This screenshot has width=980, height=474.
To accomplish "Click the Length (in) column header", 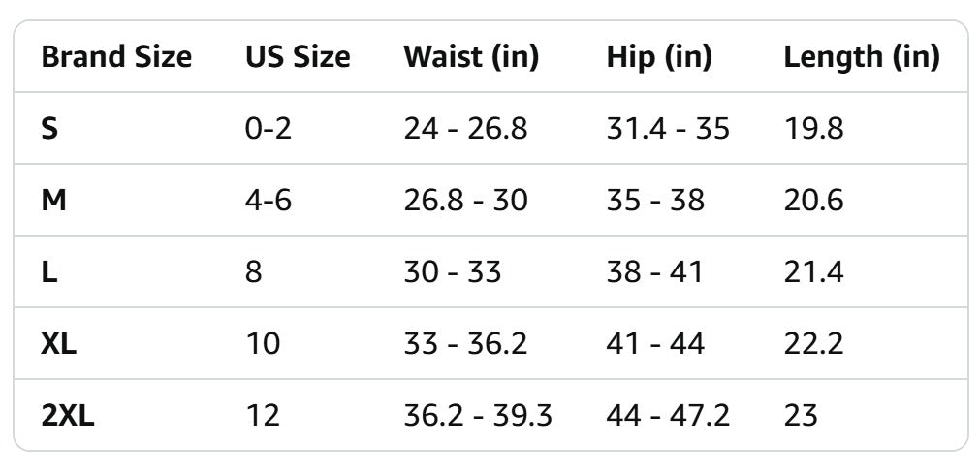I will [x=862, y=57].
